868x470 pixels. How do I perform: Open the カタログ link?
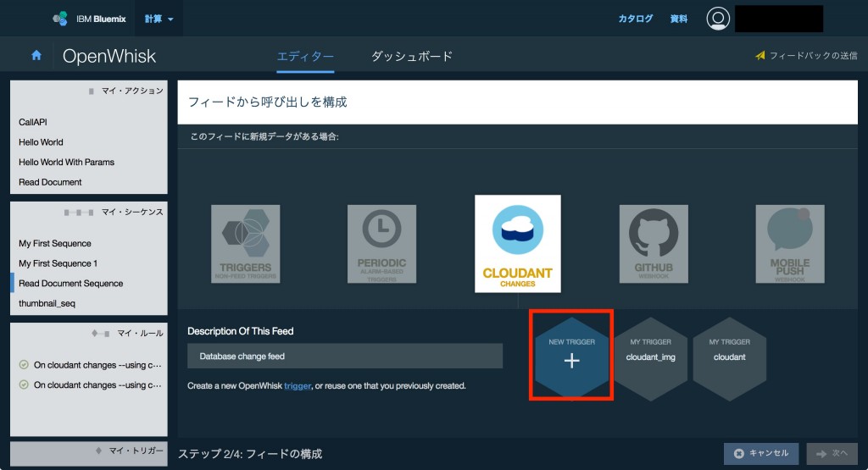click(636, 19)
